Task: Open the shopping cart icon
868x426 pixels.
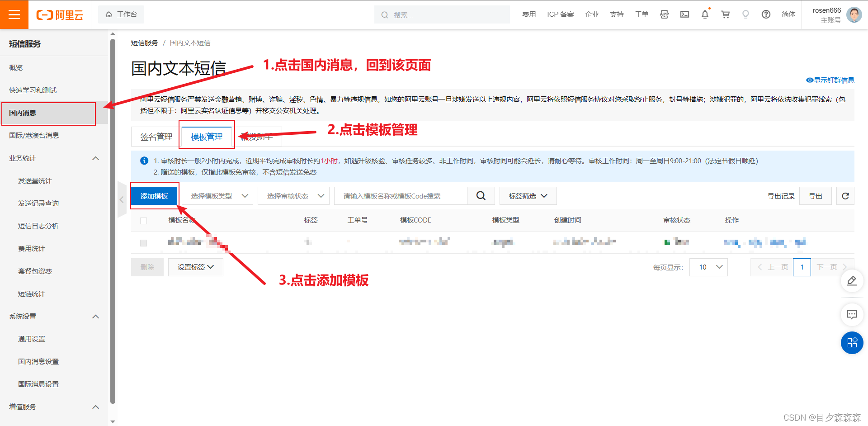Action: tap(726, 14)
